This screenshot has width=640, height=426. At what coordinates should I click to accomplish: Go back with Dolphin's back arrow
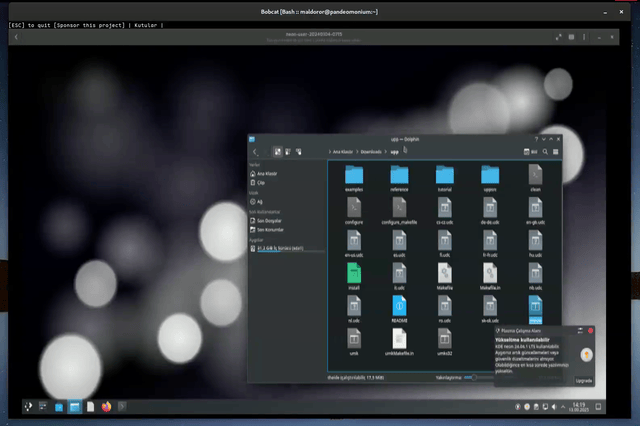[256, 152]
